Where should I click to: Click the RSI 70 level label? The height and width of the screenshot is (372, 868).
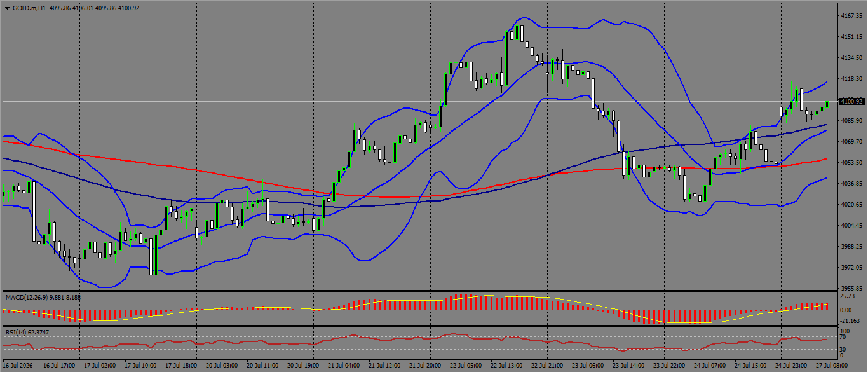click(x=843, y=338)
